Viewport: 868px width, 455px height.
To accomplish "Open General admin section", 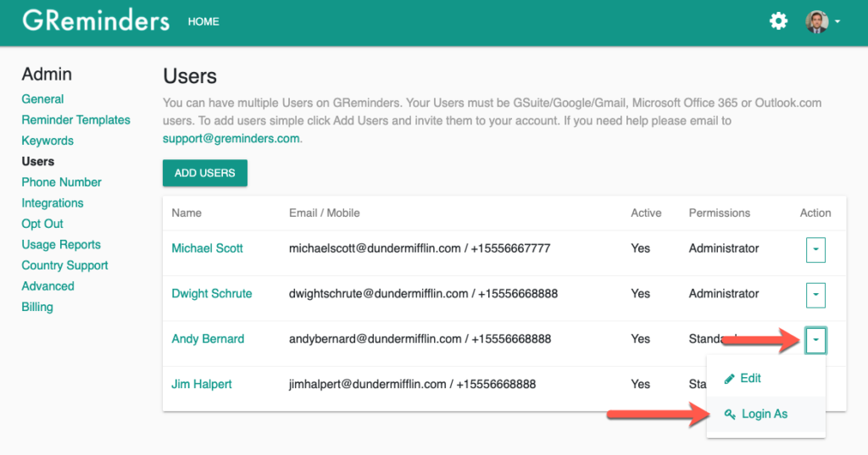I will coord(42,99).
